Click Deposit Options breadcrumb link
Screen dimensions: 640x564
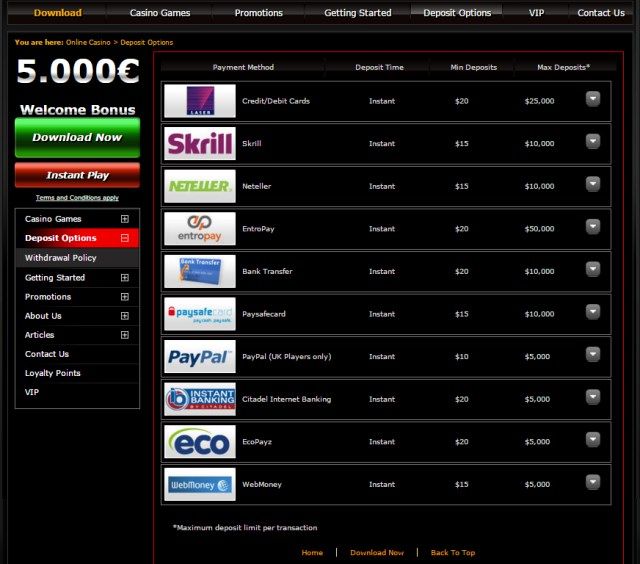147,42
